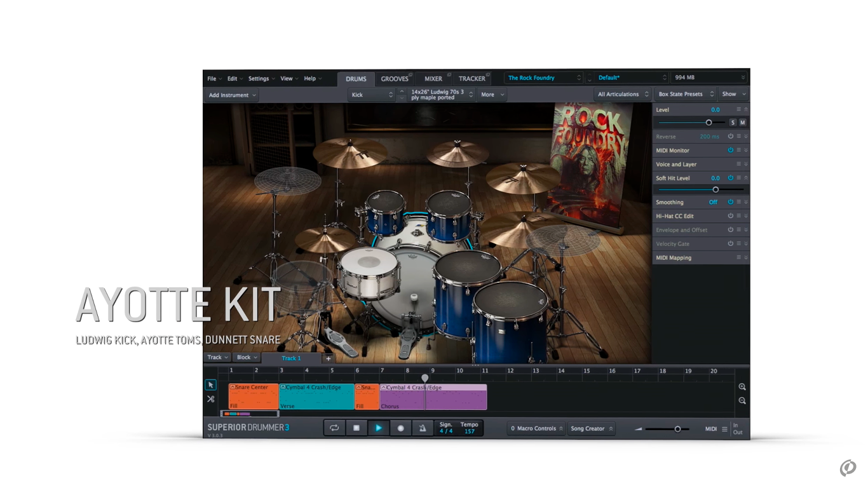Open the Settings menu
The image size is (868, 488).
261,79
